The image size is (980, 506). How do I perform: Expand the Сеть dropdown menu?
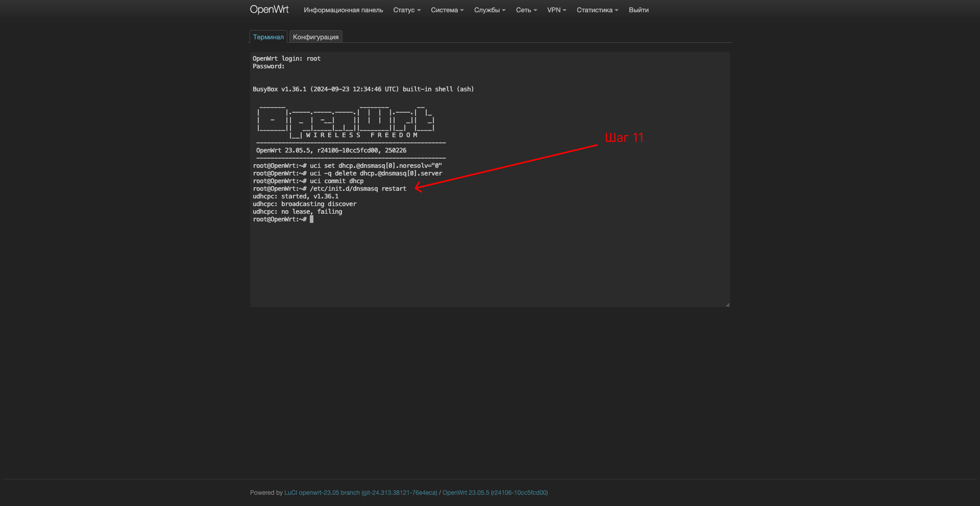[526, 10]
